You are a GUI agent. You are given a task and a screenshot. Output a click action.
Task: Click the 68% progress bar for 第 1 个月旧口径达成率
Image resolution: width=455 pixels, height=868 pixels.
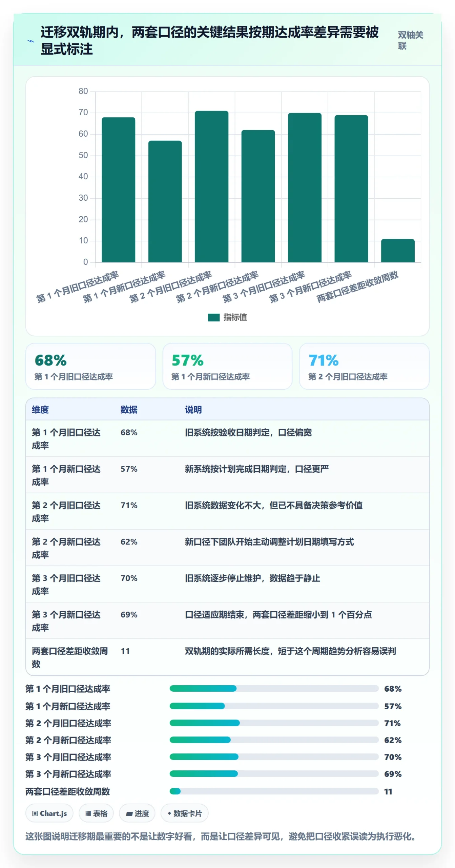click(274, 689)
